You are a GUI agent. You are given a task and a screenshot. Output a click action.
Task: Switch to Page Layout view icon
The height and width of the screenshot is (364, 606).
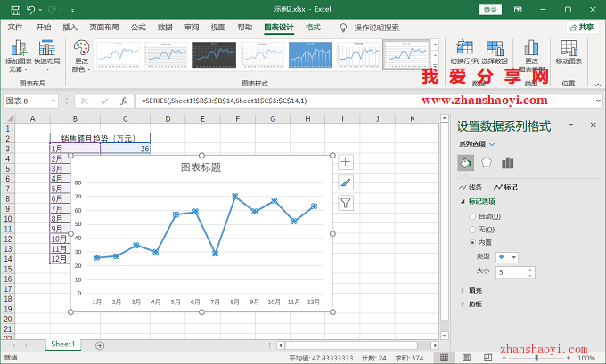click(x=466, y=358)
